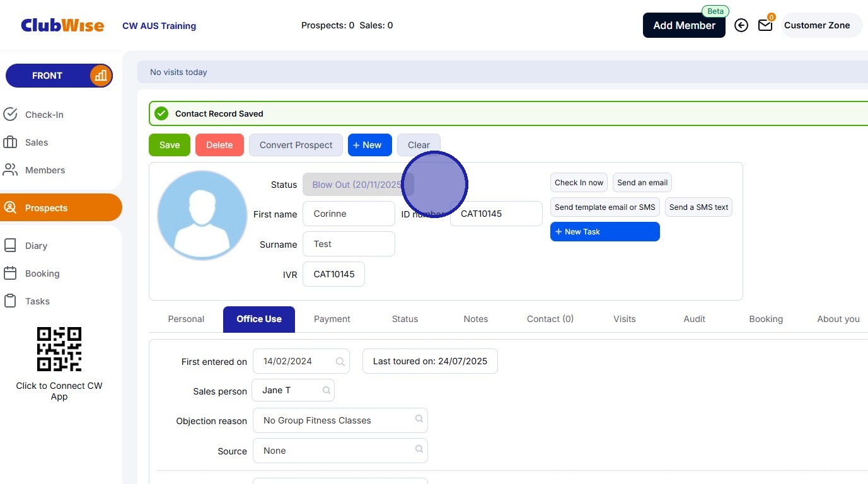Open the Audit tab
Viewport: 868px width, 484px height.
click(695, 319)
